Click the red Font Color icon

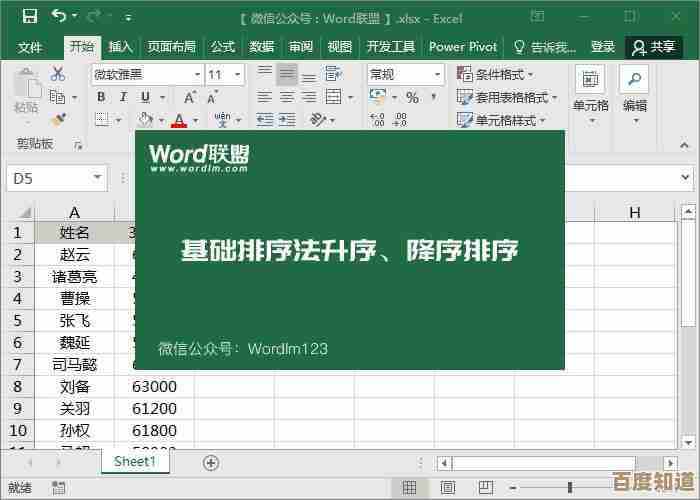[x=179, y=120]
